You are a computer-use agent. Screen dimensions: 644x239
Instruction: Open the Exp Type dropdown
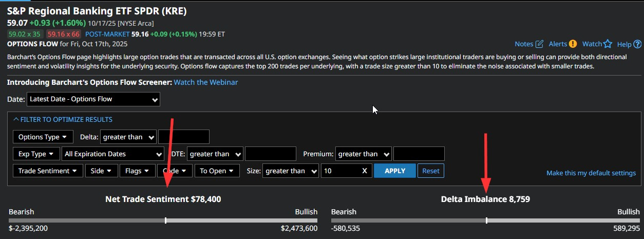click(x=36, y=154)
